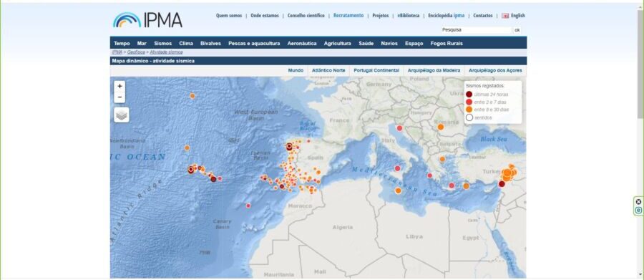The width and height of the screenshot is (644, 280).
Task: Open the Sismos menu
Action: click(x=162, y=43)
